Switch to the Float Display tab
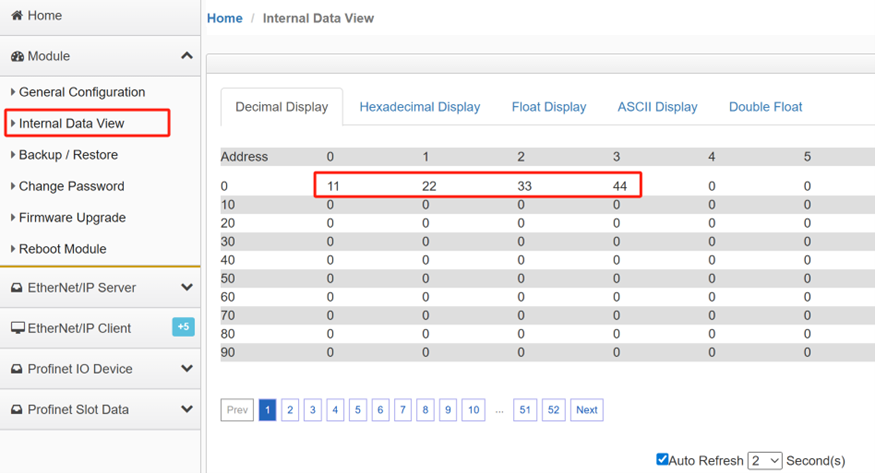 click(x=549, y=107)
